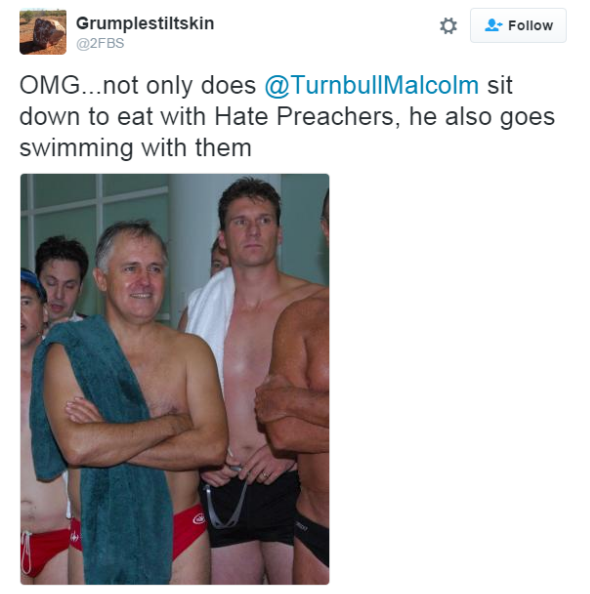Image resolution: width=590 pixels, height=594 pixels.
Task: Open Grumplestiltskin's profile avatar picture
Action: 43,32
